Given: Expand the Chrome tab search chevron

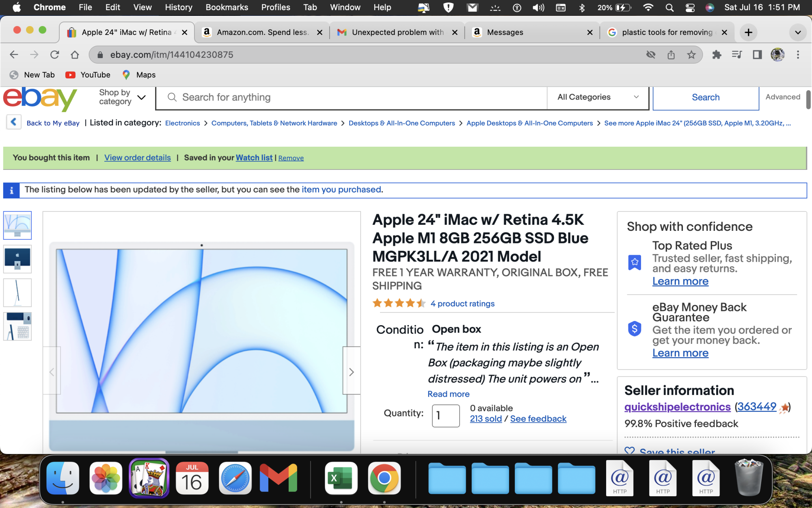Looking at the screenshot, I should 798,33.
